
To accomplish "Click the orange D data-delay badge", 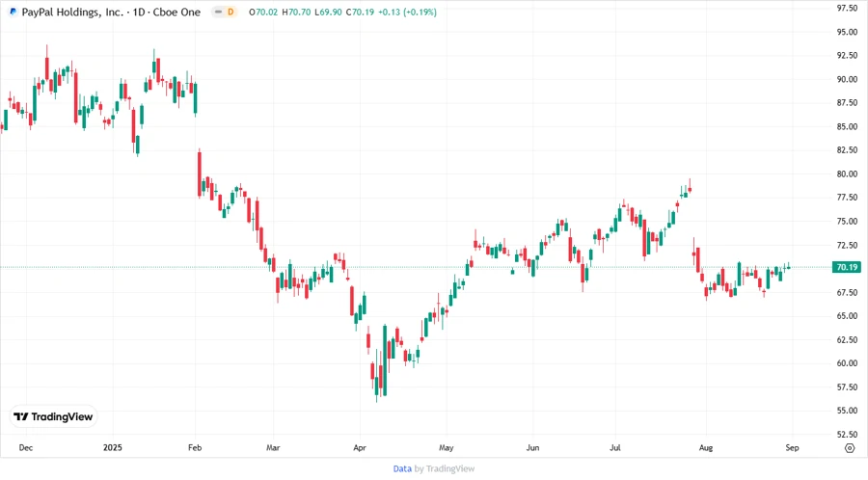I will (231, 12).
